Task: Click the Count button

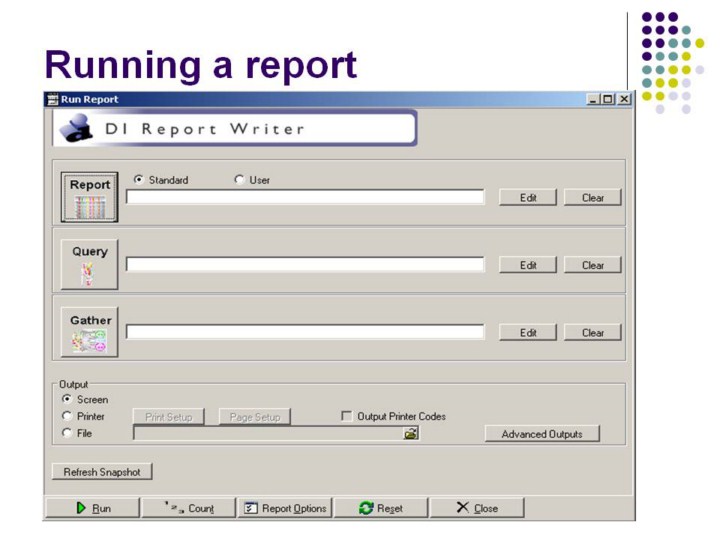Action: coord(188,508)
